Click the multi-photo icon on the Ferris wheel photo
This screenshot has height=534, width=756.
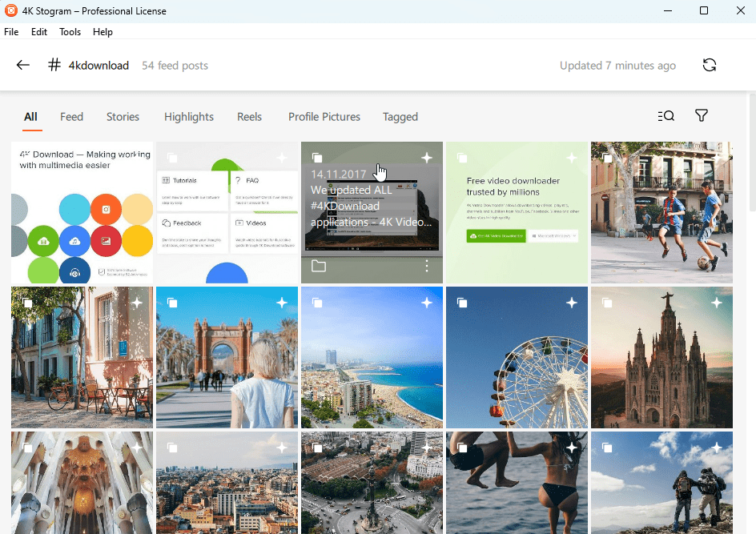(x=462, y=303)
